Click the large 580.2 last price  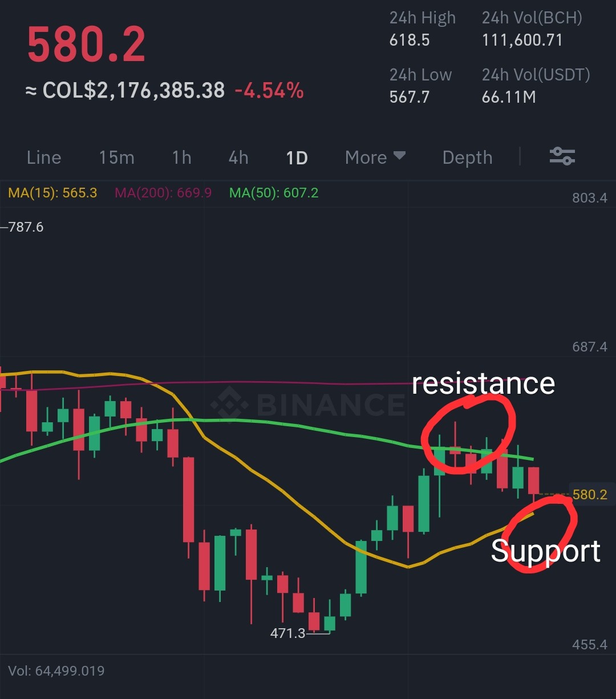point(87,45)
